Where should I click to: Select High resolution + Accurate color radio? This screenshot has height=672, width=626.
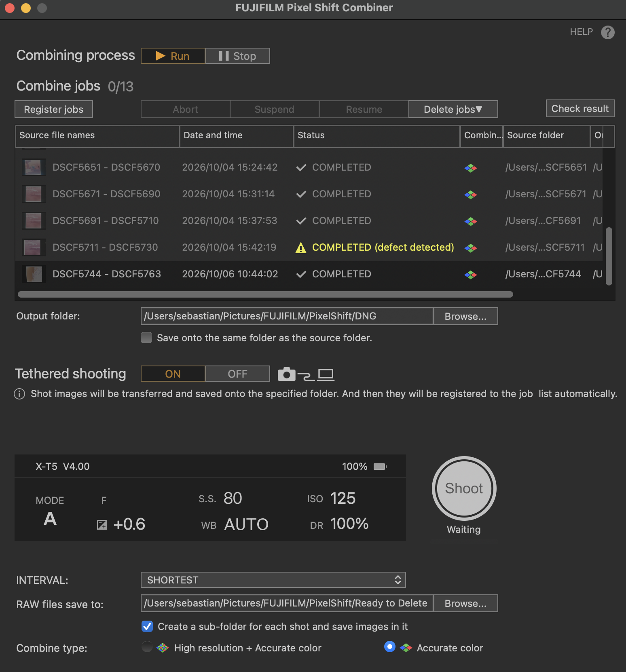tap(147, 647)
